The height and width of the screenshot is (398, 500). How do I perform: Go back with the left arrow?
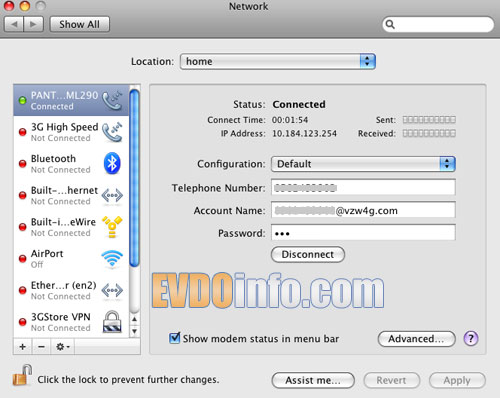point(14,24)
